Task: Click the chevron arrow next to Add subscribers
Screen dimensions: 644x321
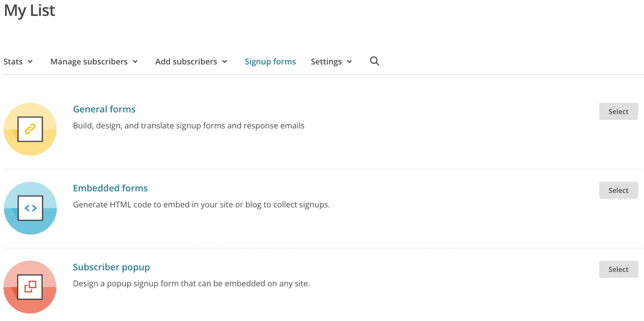Action: (225, 62)
